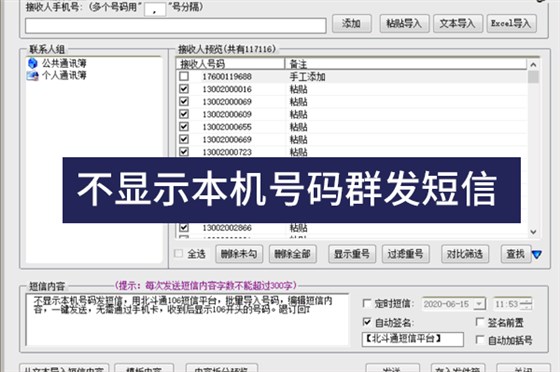
Task: Click the separator character box containing the comma
Action: [x=155, y=10]
